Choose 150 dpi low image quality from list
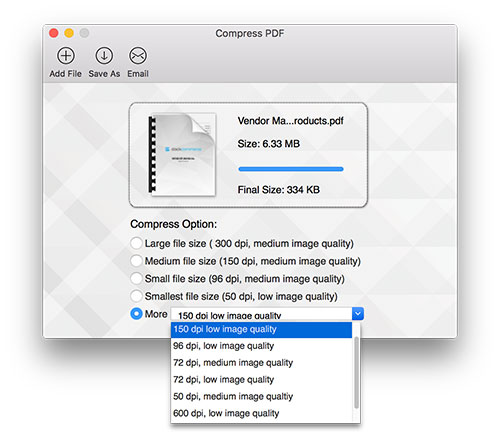This screenshot has width=500, height=434. [x=261, y=329]
